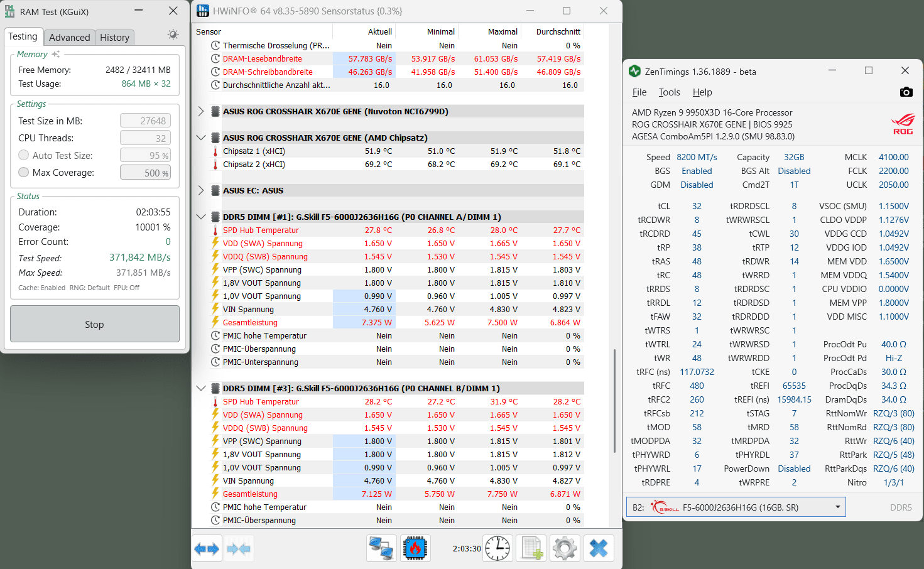Click the MCLK value 4100.00
924x569 pixels.
894,157
